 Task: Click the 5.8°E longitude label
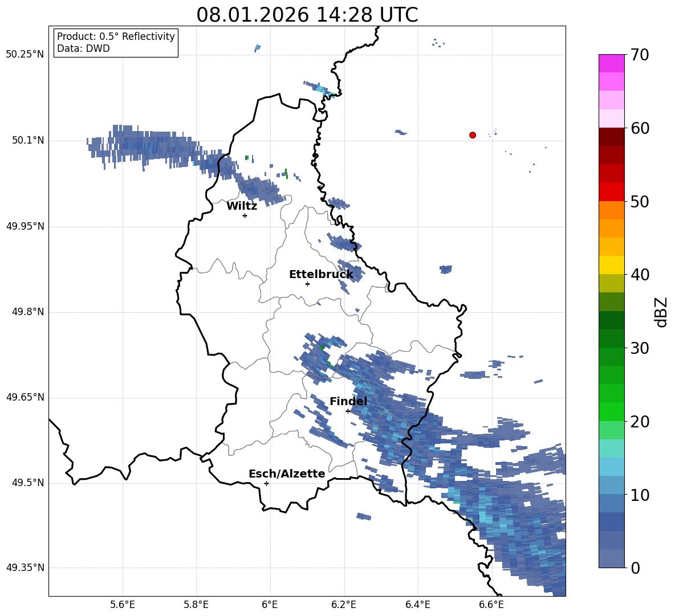[196, 605]
